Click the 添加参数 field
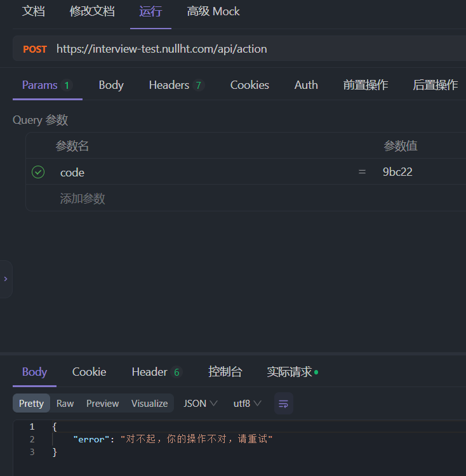 click(83, 199)
